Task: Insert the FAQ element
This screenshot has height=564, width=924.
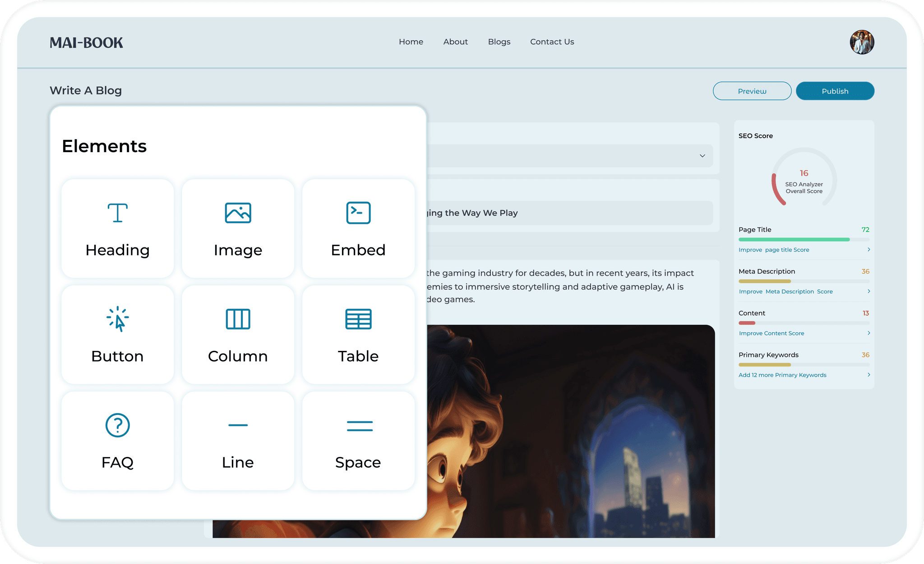Action: pyautogui.click(x=117, y=441)
